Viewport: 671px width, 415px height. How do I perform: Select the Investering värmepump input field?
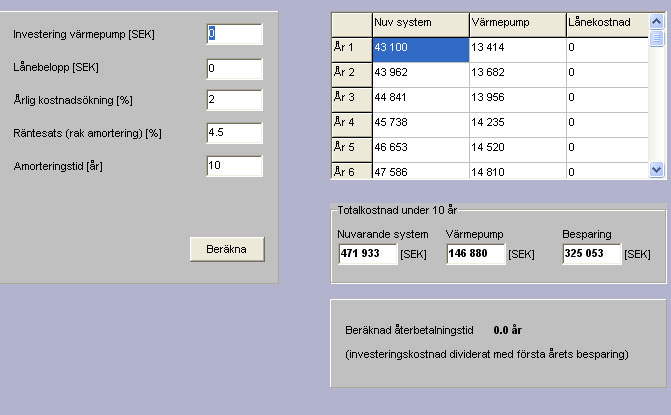(233, 35)
